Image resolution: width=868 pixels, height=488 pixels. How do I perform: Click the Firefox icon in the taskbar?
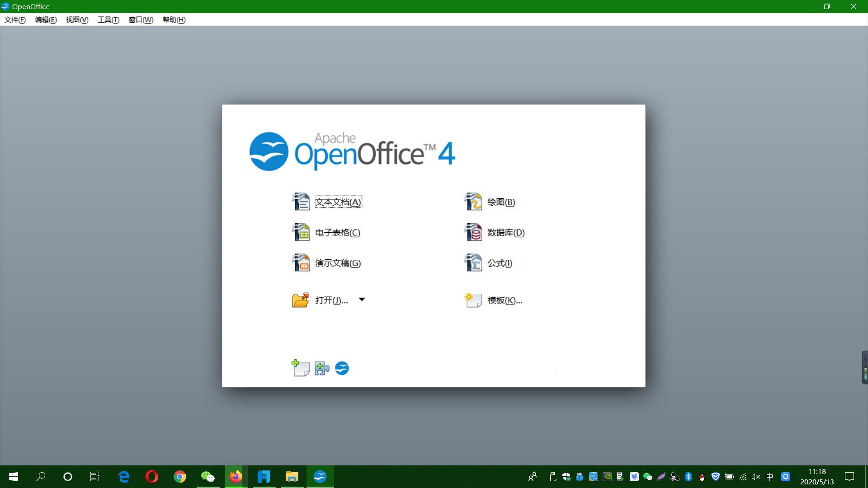point(236,477)
